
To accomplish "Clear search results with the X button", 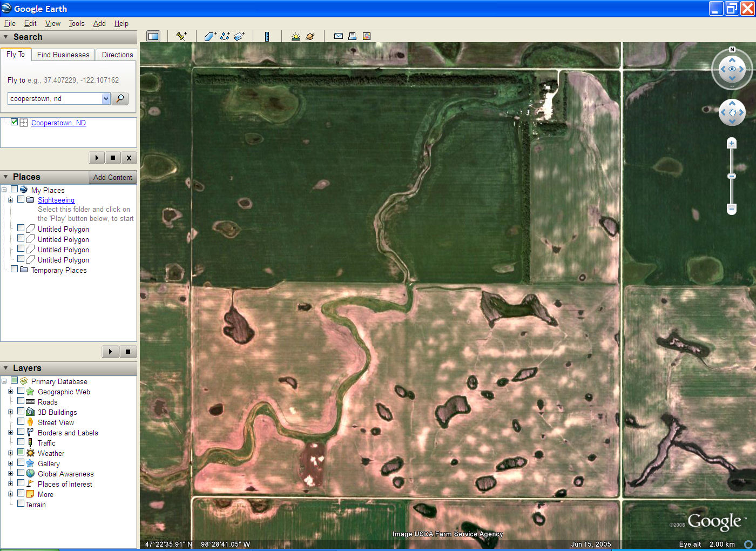I will click(x=129, y=158).
